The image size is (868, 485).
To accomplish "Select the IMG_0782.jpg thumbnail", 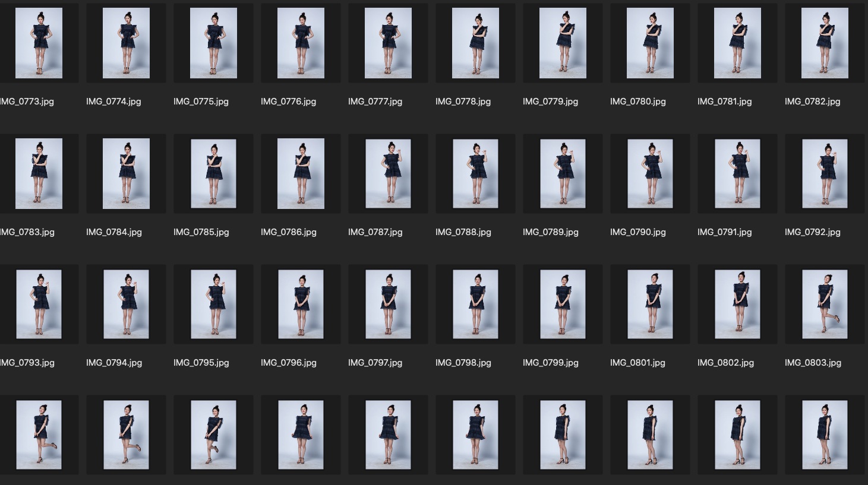I will (x=825, y=43).
